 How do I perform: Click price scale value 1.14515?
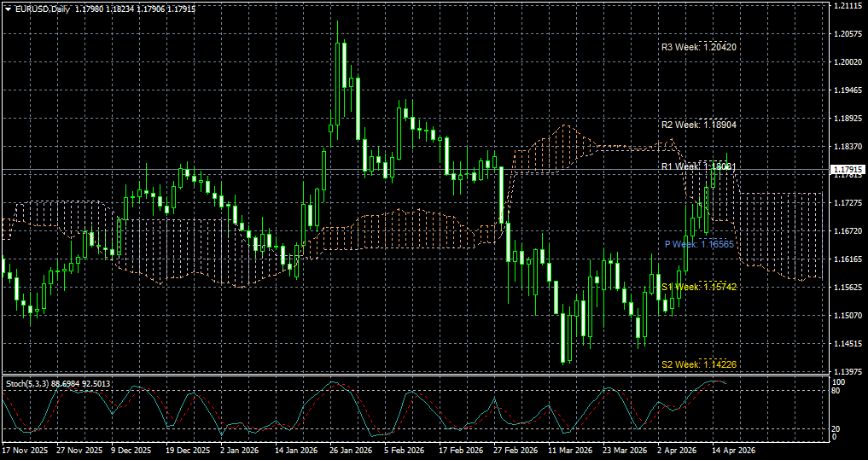847,344
